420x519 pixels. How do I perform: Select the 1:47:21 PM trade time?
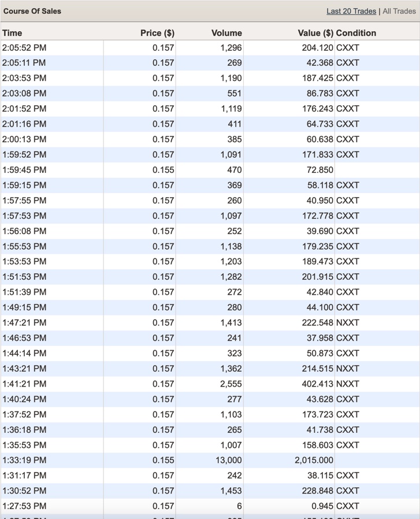click(24, 322)
